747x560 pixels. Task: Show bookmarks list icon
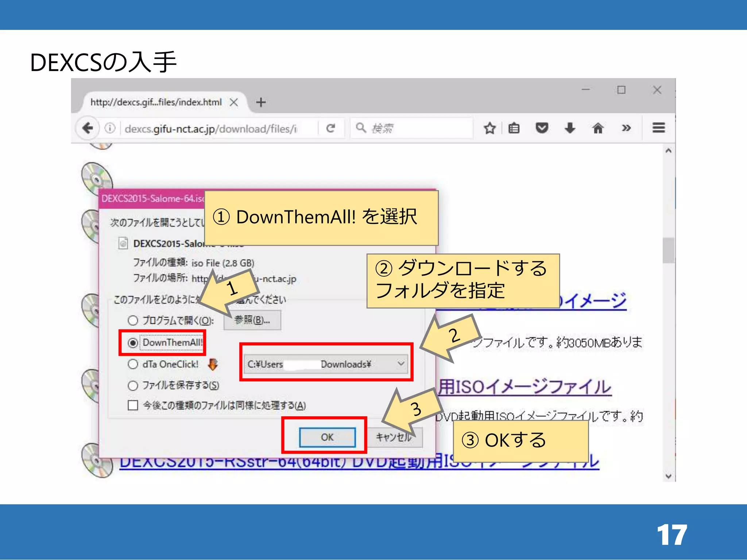pyautogui.click(x=514, y=128)
